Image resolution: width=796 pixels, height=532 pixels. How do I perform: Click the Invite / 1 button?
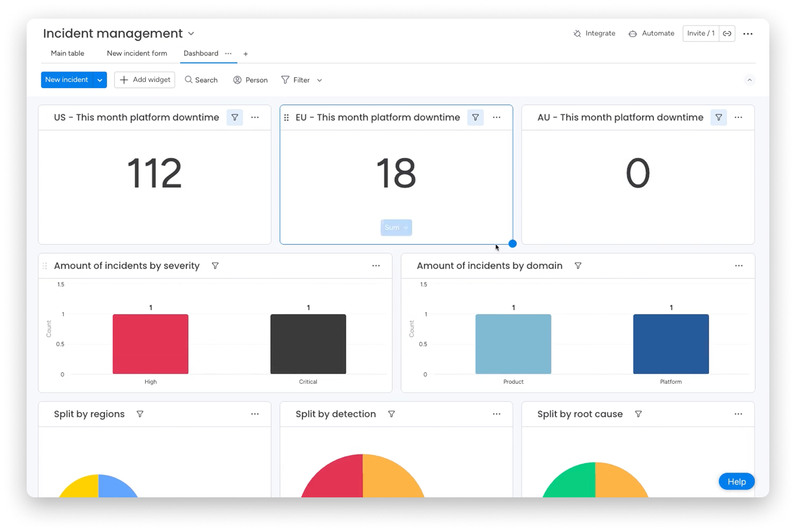tap(701, 34)
